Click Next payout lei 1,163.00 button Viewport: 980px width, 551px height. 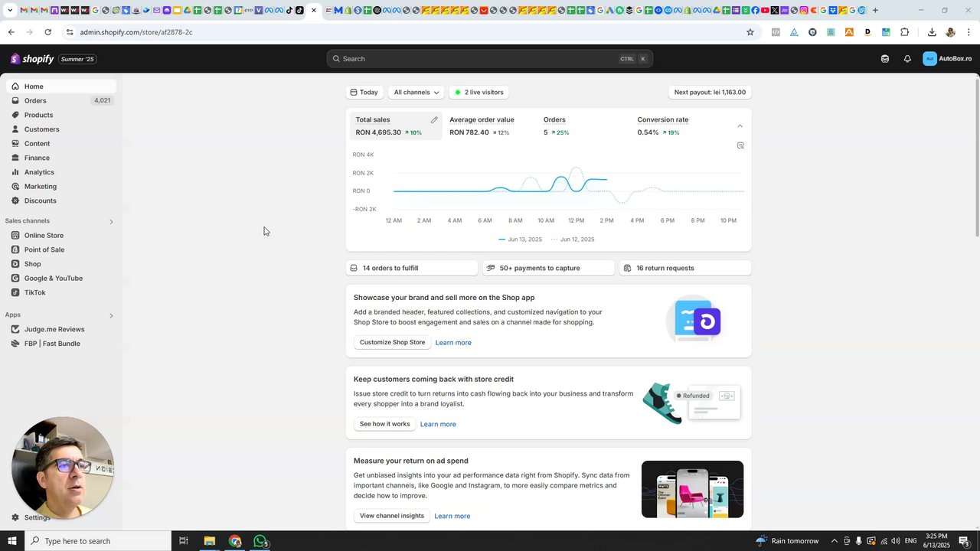coord(710,92)
